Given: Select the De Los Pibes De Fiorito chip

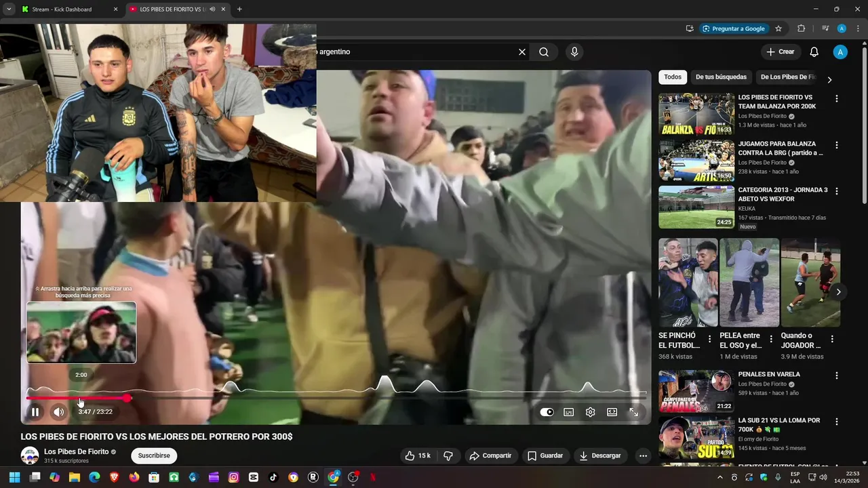Looking at the screenshot, I should 787,77.
